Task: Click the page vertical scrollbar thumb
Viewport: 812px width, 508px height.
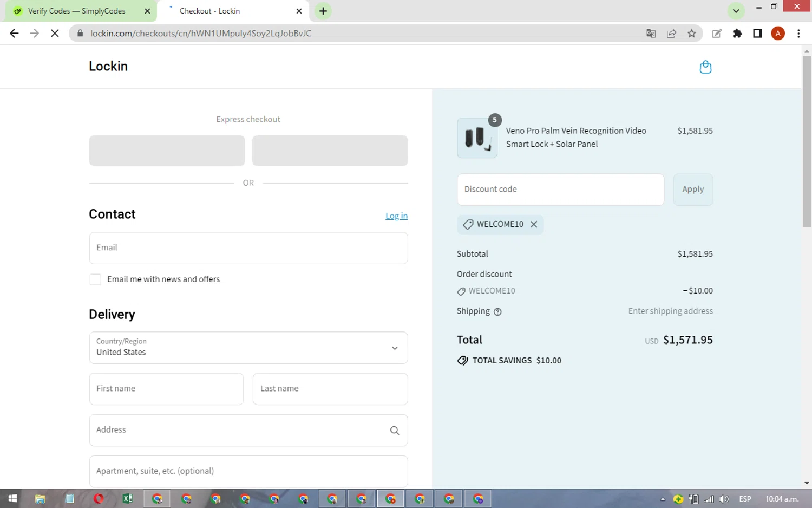Action: point(807,141)
